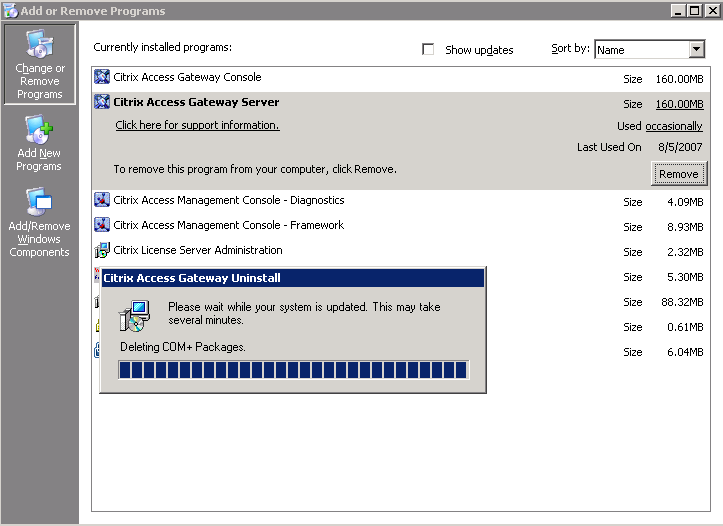Select the Citrix Access Gateway Console entry
The height and width of the screenshot is (526, 723).
pyautogui.click(x=400, y=79)
